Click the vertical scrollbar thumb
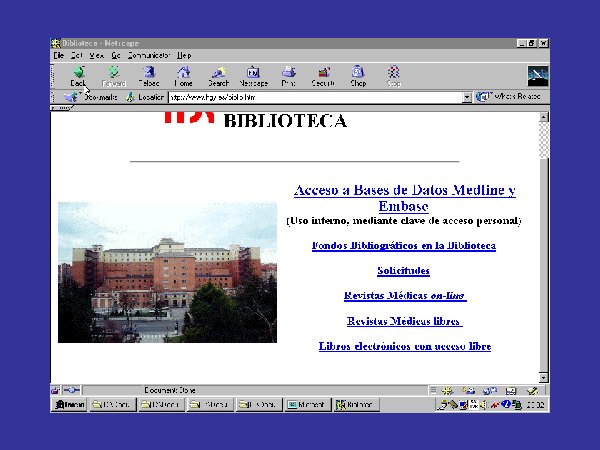The image size is (600, 450). (544, 266)
